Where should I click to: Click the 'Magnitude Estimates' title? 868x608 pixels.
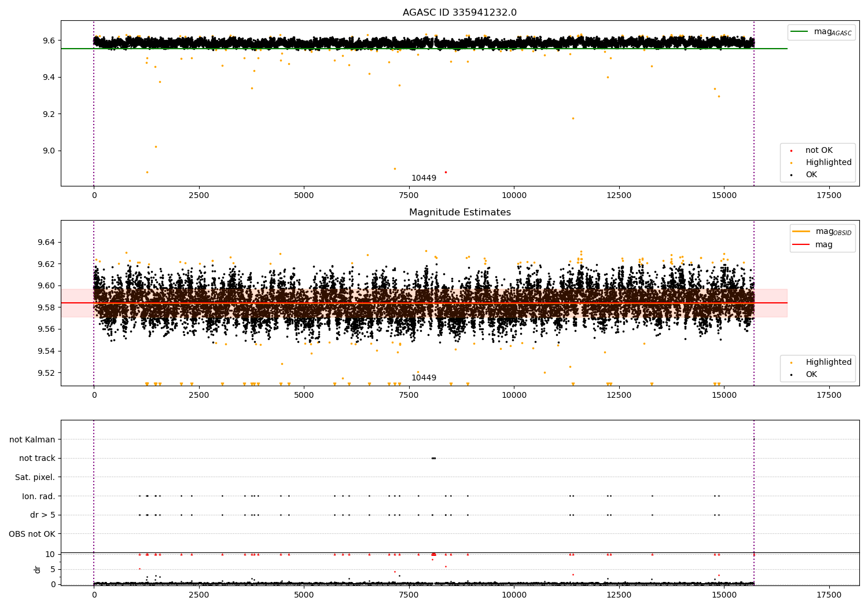[459, 213]
